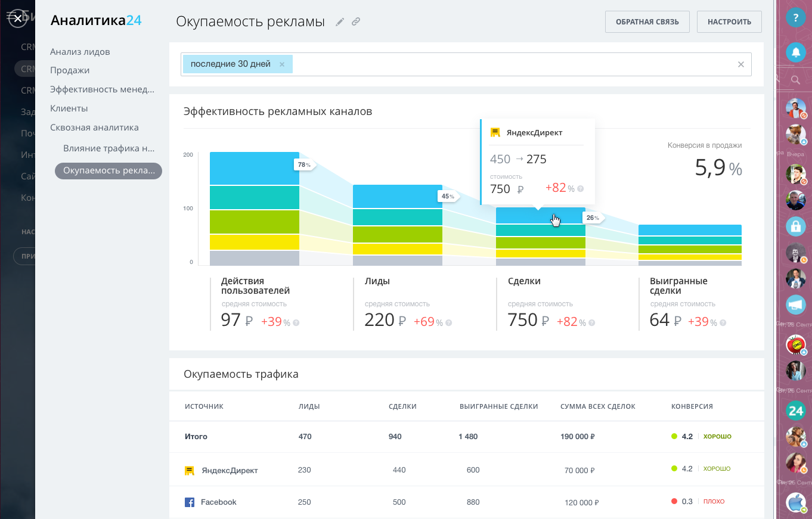Click the 'Обратная связь' button
812x519 pixels.
[647, 22]
